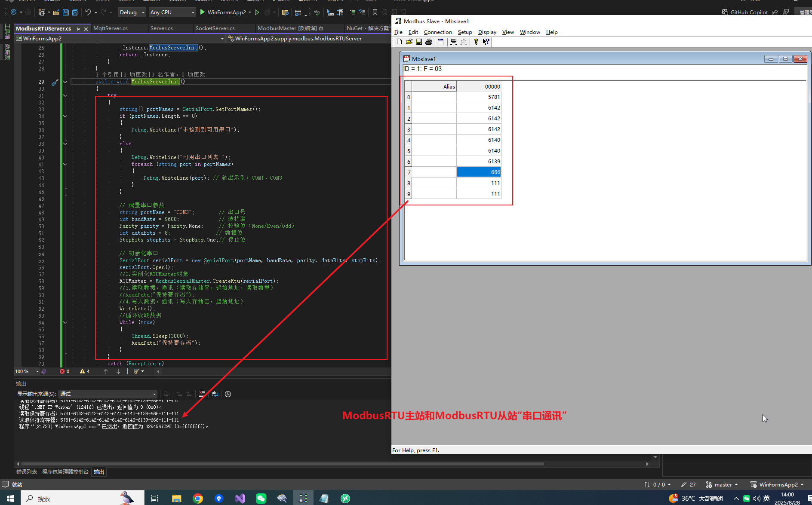Click the Connect icon in Modbus Slave toolbar
This screenshot has height=505, width=812.
[453, 42]
